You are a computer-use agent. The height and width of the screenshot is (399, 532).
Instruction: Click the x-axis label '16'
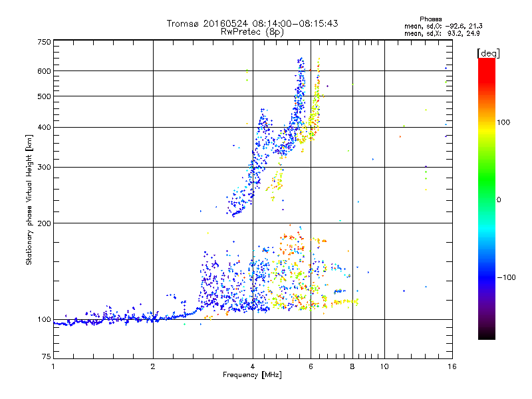pyautogui.click(x=452, y=366)
